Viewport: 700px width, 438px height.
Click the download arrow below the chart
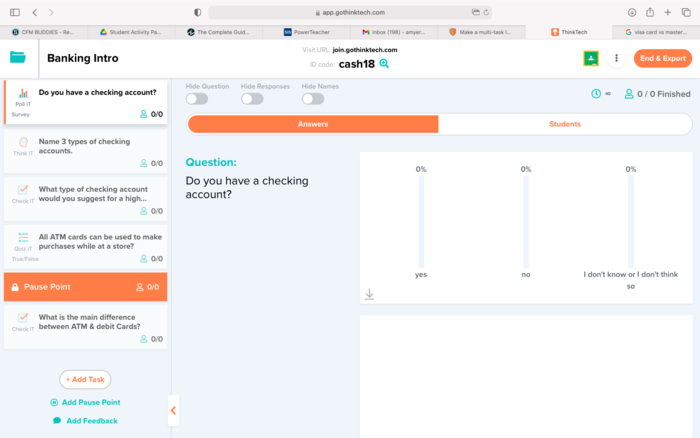click(369, 294)
